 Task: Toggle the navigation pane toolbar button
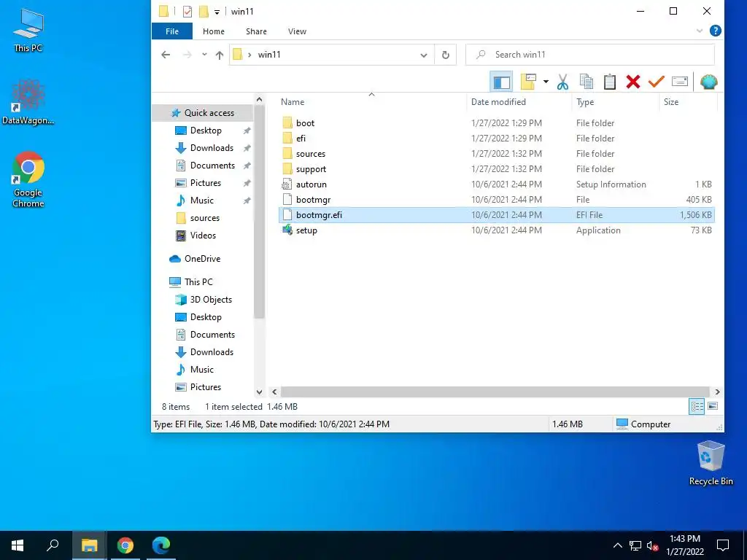coord(501,82)
